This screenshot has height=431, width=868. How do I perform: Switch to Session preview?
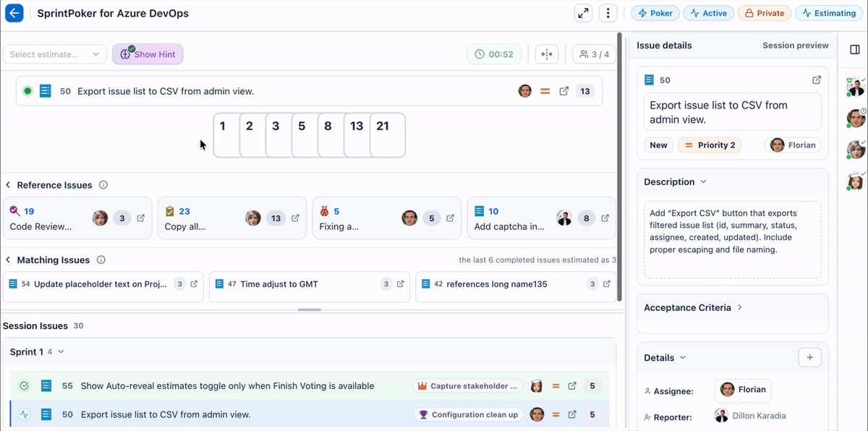(x=796, y=45)
